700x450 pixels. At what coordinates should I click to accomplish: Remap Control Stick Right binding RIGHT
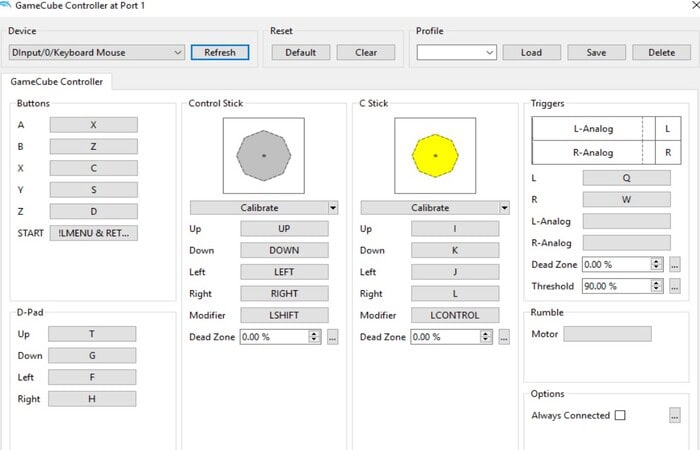284,294
